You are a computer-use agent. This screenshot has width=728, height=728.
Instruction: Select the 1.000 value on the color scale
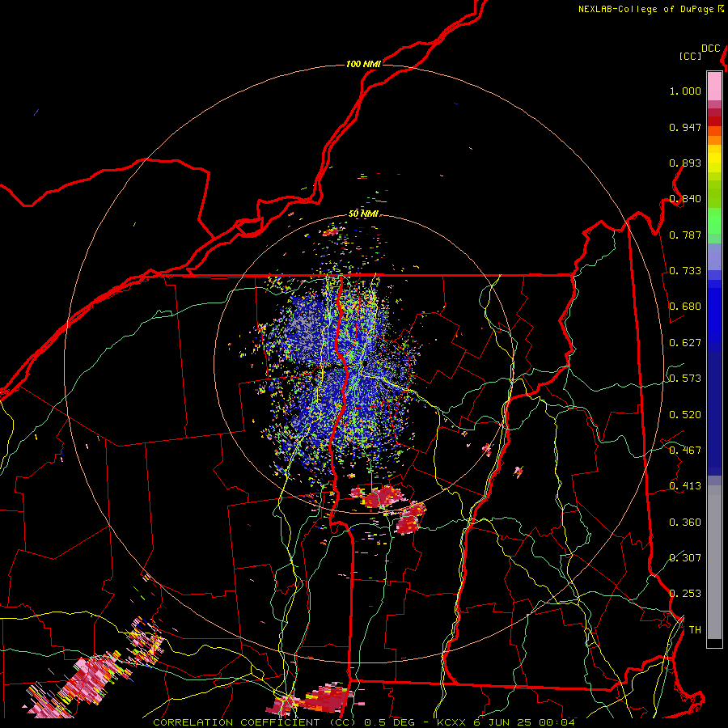coord(685,91)
